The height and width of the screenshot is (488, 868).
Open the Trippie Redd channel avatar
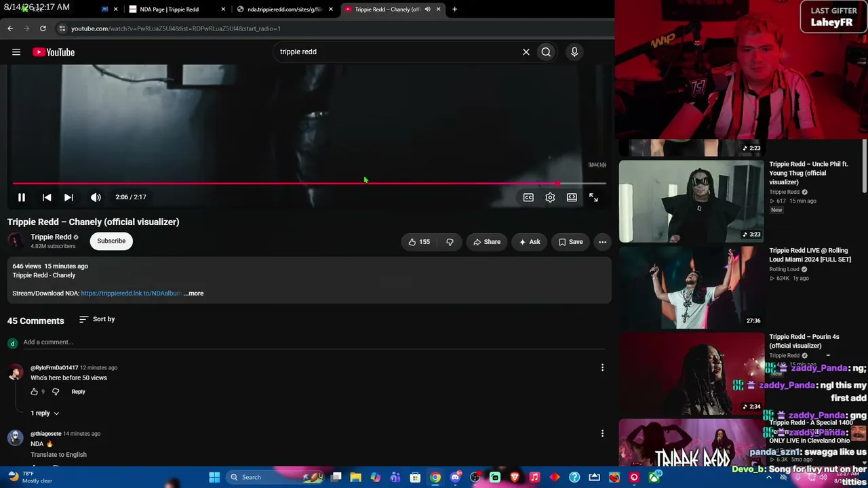(16, 241)
